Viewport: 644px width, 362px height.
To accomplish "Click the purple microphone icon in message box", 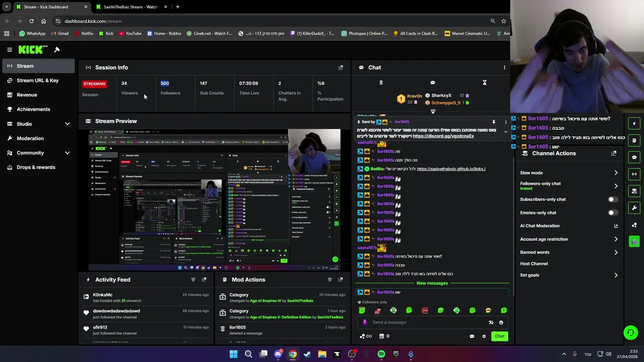I will pos(365,322).
